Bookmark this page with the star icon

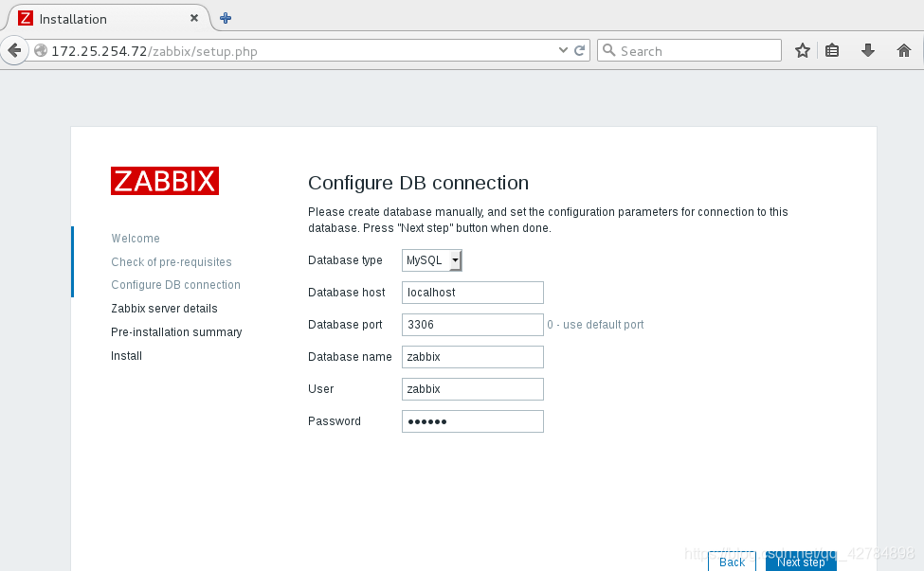pyautogui.click(x=802, y=50)
